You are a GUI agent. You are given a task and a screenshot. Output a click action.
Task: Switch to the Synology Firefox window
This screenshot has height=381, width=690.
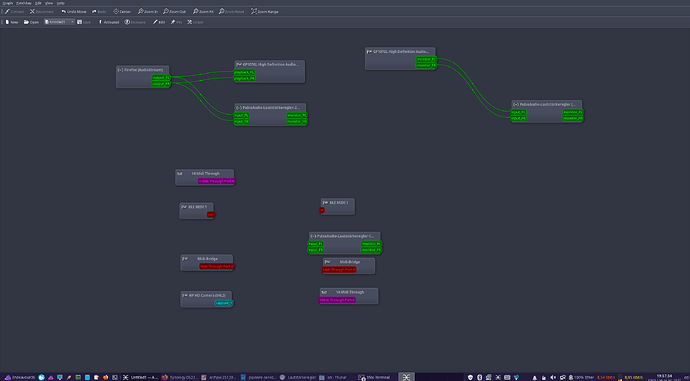pyautogui.click(x=179, y=377)
